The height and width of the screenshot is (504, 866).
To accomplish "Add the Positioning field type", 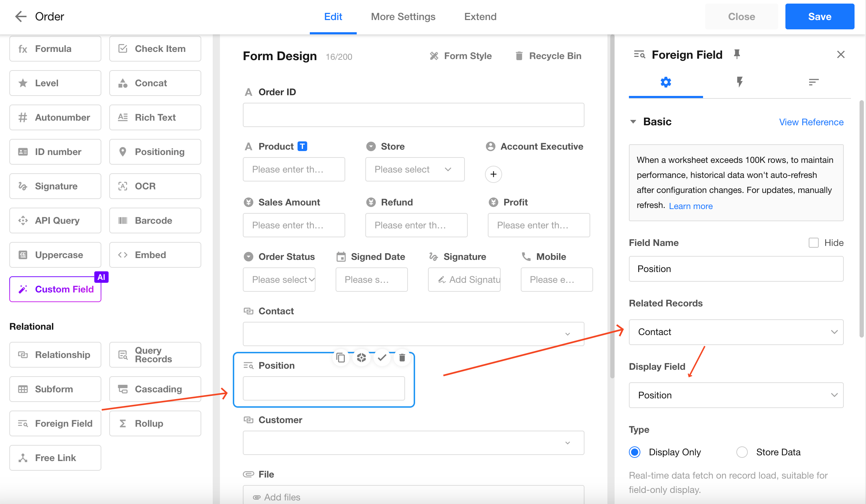I will (155, 152).
